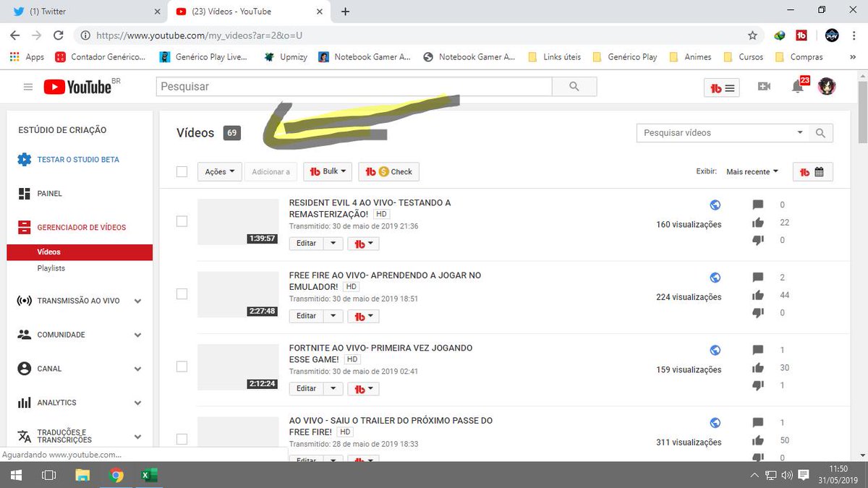Click the create video camera icon

click(764, 87)
